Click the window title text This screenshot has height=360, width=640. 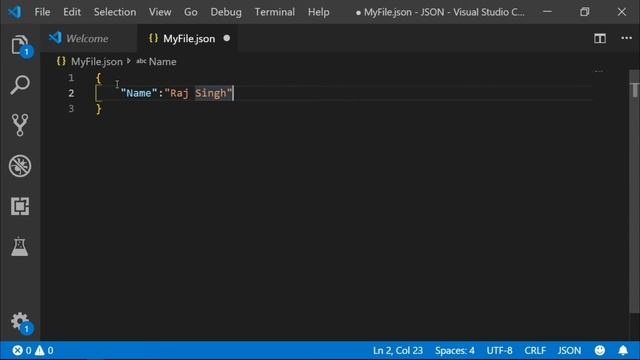(440, 12)
